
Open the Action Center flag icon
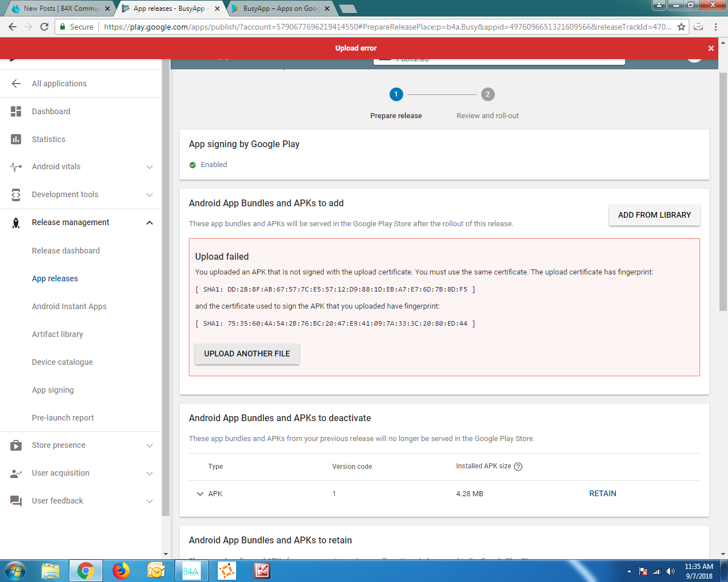coord(643,571)
